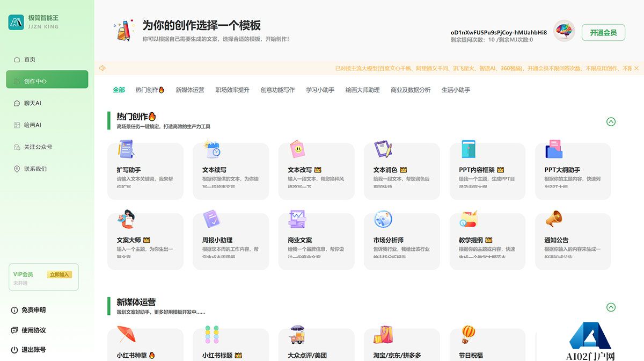Open 免责申明 link
Image resolution: width=644 pixels, height=361 pixels.
pos(28,311)
